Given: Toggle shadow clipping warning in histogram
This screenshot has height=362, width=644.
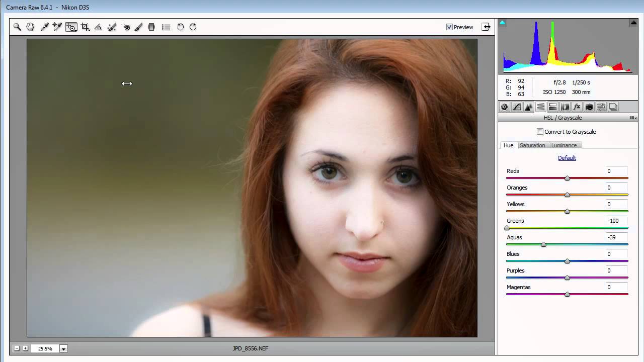Looking at the screenshot, I should (x=502, y=23).
